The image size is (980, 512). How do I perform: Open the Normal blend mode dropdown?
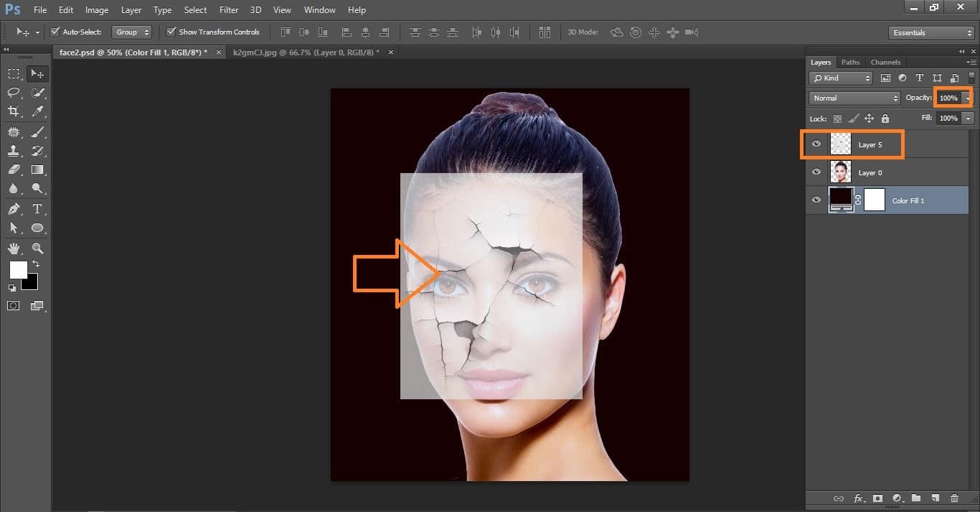click(x=854, y=98)
